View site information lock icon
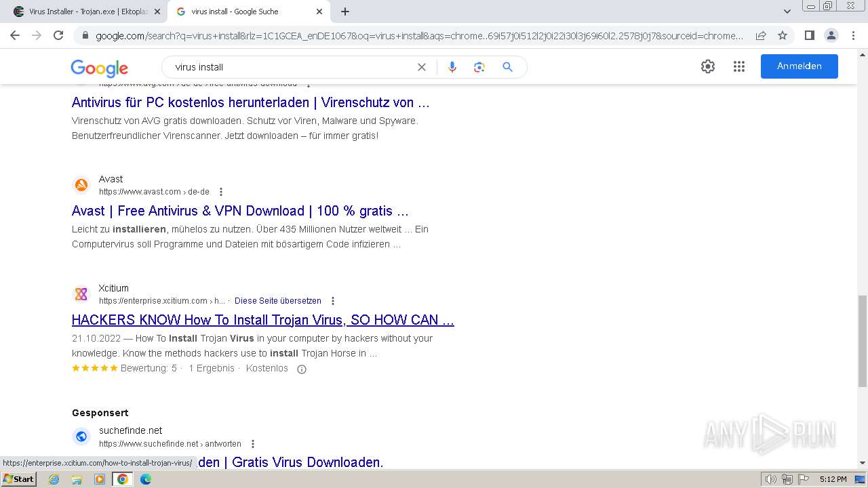 (x=85, y=36)
